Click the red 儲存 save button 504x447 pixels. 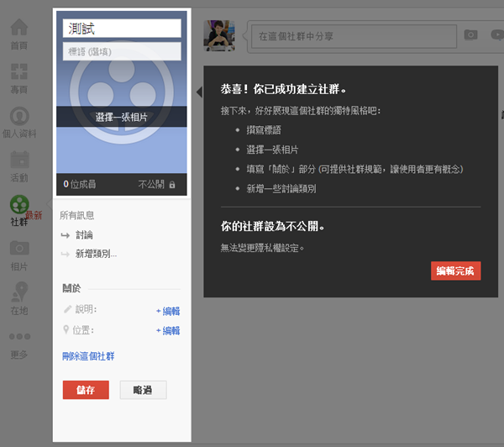tap(86, 390)
